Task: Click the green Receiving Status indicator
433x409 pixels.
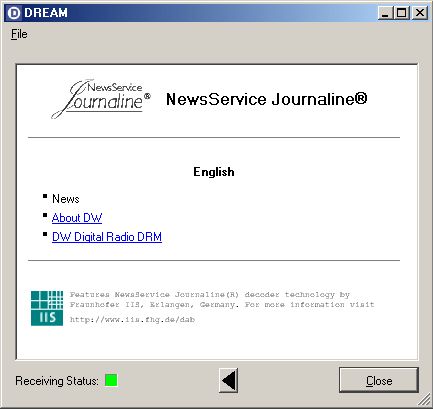Action: click(111, 380)
